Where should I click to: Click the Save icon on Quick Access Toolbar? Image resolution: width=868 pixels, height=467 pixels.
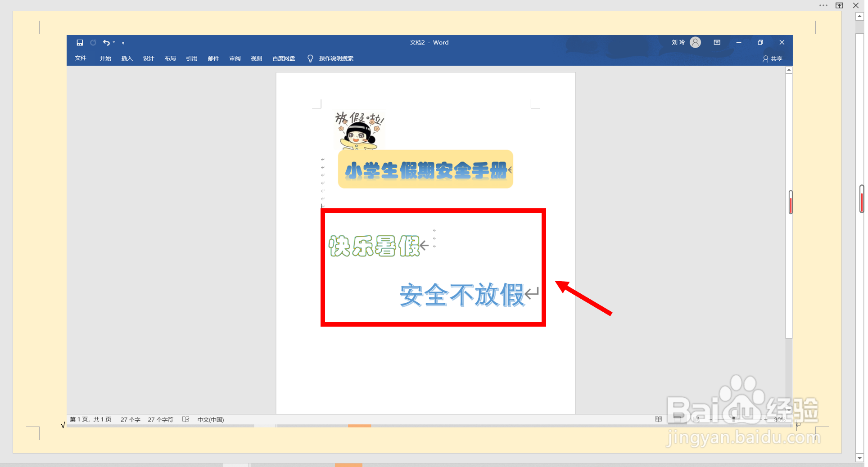click(80, 42)
